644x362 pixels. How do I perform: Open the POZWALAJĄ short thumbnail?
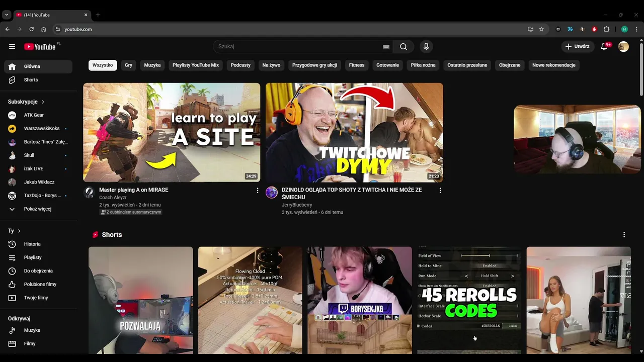pos(140,300)
